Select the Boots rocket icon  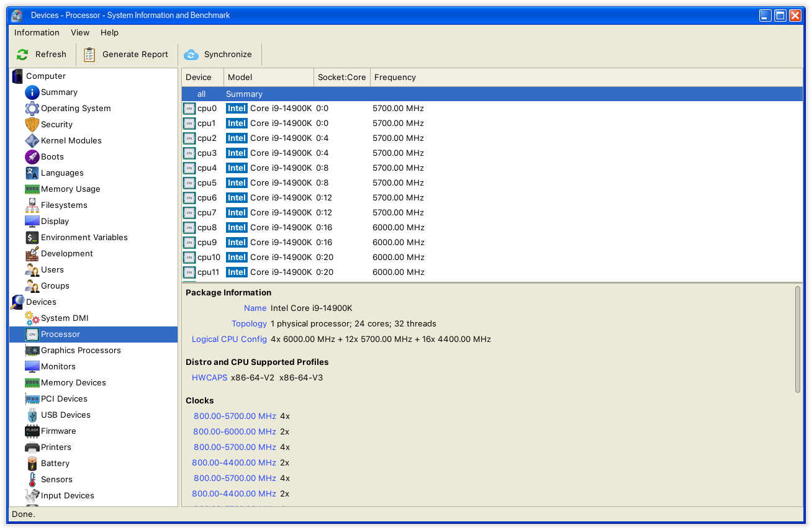(x=32, y=157)
